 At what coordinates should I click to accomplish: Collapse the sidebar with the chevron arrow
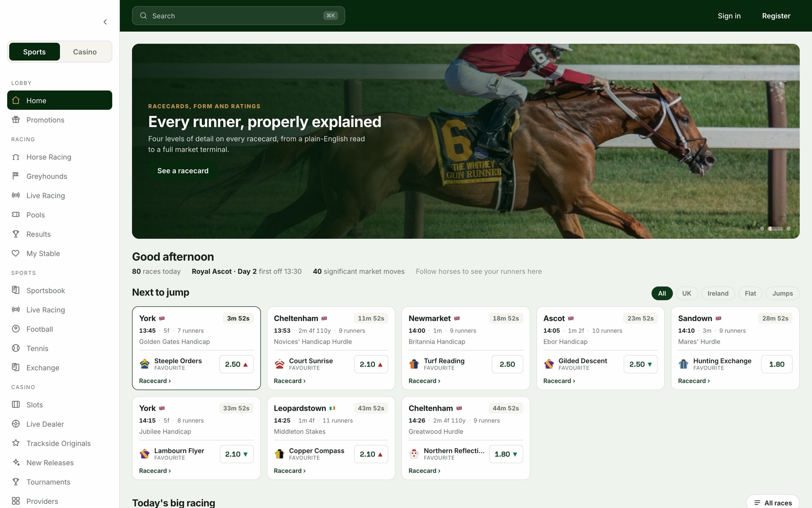[105, 22]
